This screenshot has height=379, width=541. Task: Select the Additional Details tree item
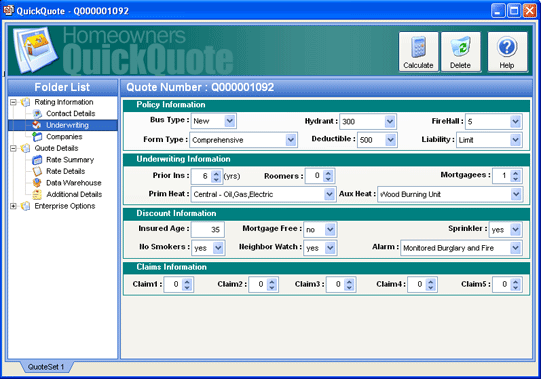click(74, 194)
